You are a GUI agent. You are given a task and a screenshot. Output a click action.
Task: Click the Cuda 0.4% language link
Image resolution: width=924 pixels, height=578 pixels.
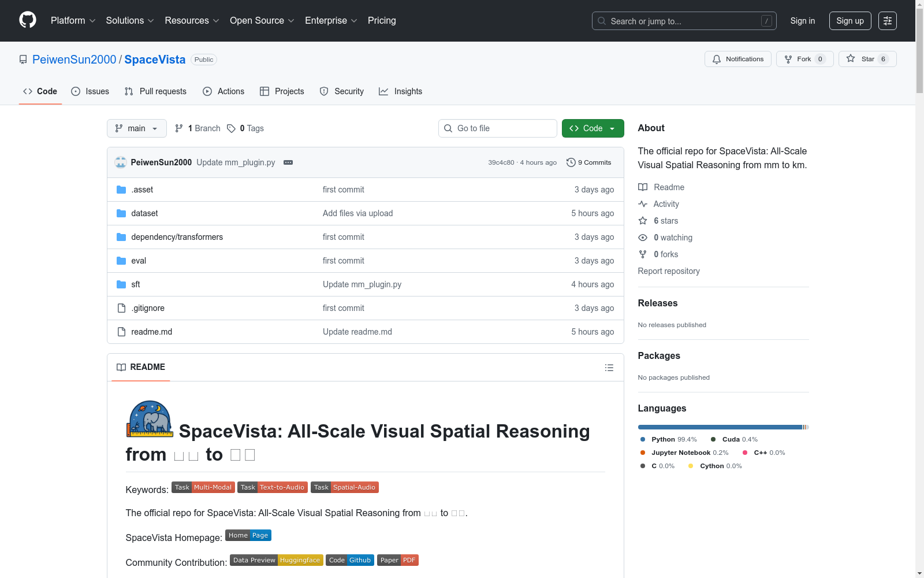[x=735, y=439]
